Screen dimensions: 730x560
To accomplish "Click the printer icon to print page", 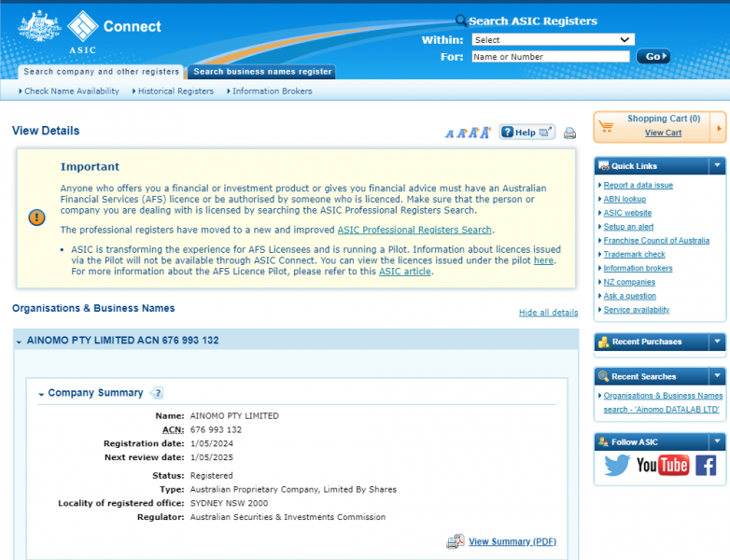I will tap(569, 133).
